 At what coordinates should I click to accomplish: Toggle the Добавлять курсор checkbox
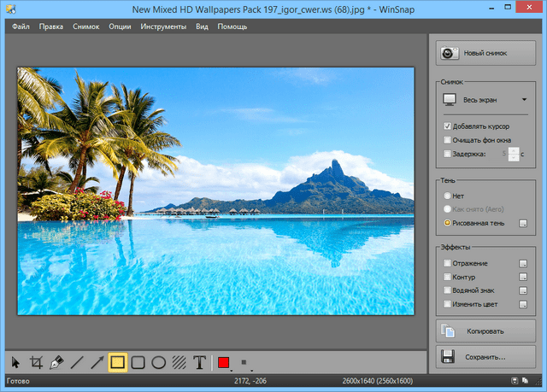pos(448,126)
